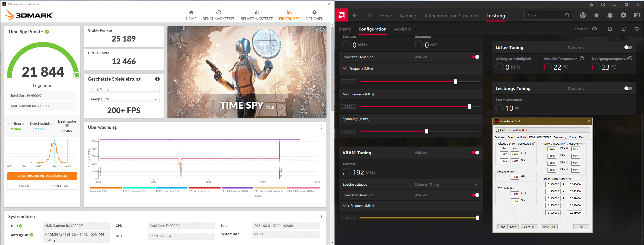Viewport: 644px width, 245px height.
Task: Open BELASTUNGSTESTE bar chart icon
Action: 257,12
